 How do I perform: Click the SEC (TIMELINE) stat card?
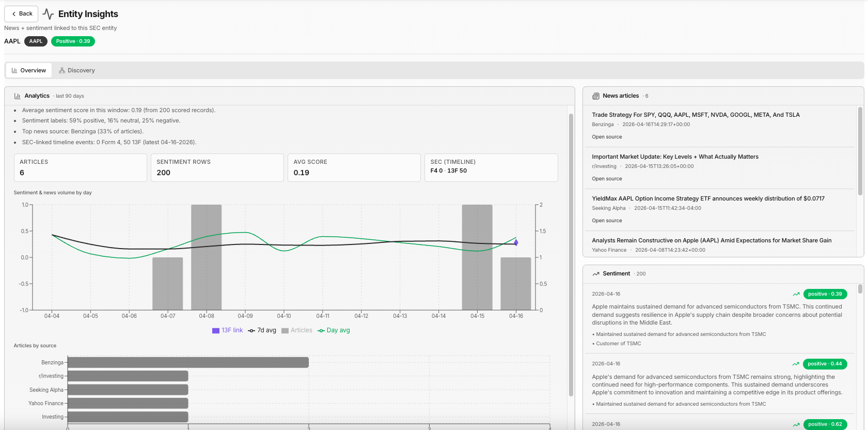491,167
